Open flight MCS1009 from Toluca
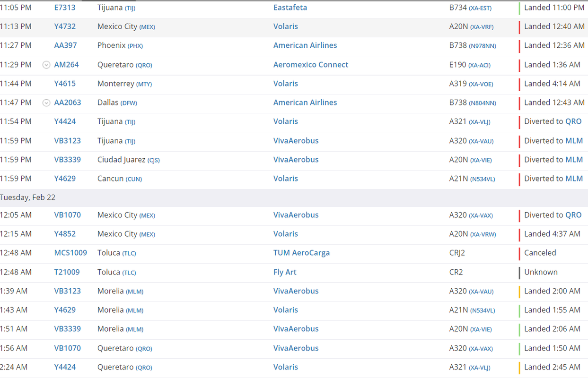The height and width of the screenshot is (378, 588). click(70, 253)
